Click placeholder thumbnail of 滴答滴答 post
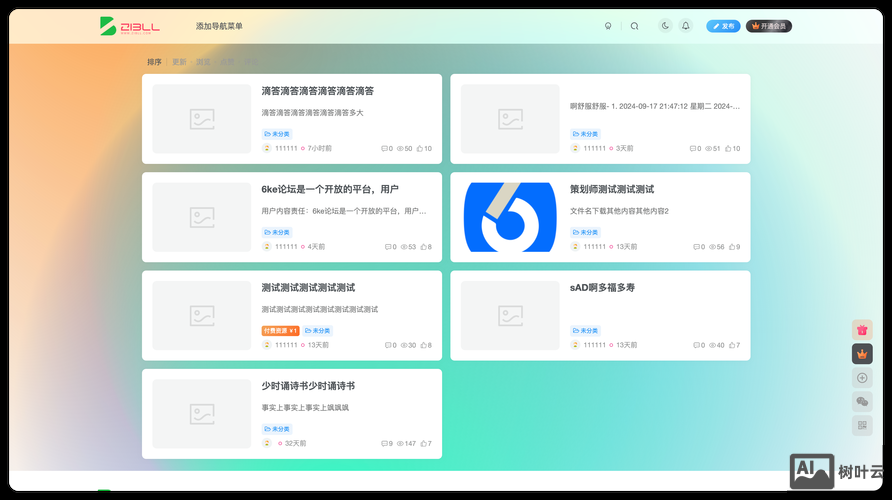 (x=202, y=119)
